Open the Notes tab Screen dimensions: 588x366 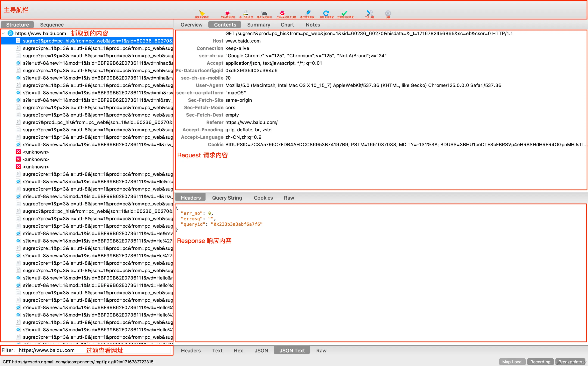click(x=313, y=25)
